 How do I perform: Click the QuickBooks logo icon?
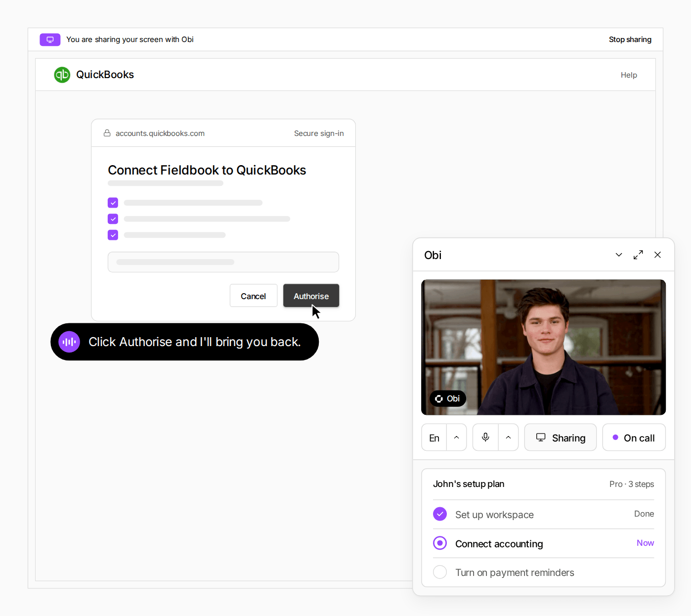pos(62,75)
